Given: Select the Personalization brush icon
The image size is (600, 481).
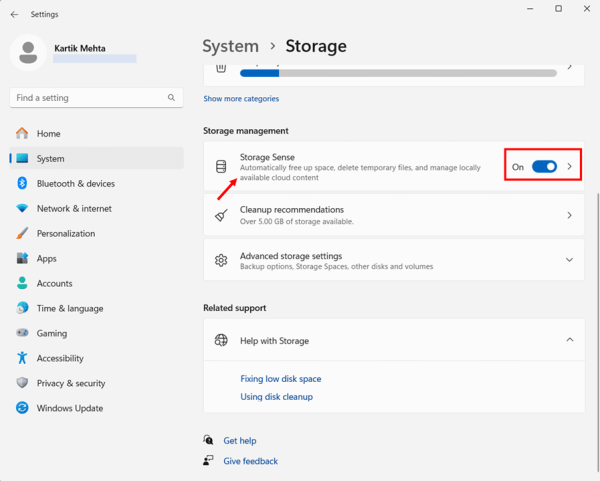Looking at the screenshot, I should pyautogui.click(x=22, y=233).
